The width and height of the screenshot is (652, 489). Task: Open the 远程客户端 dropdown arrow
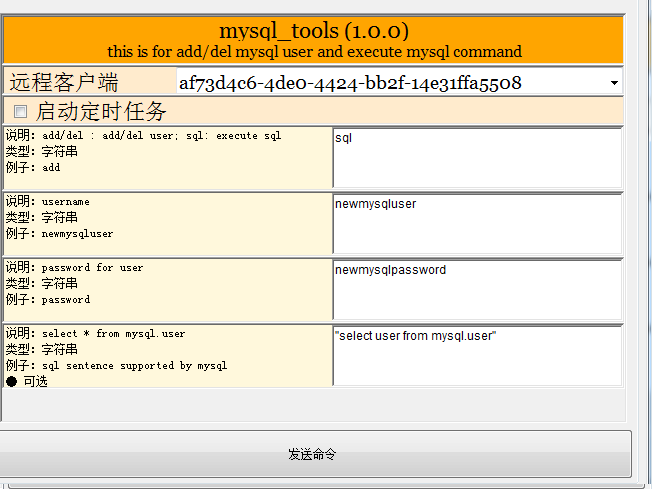(x=614, y=83)
